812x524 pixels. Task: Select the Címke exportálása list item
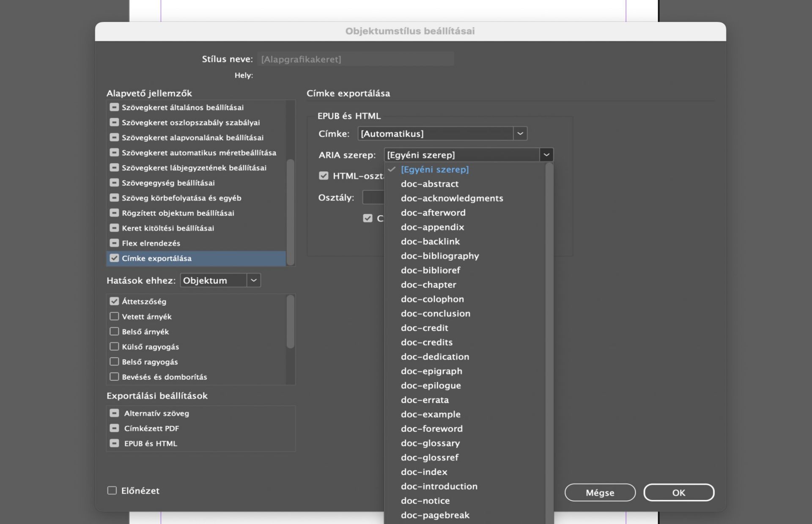(x=156, y=258)
